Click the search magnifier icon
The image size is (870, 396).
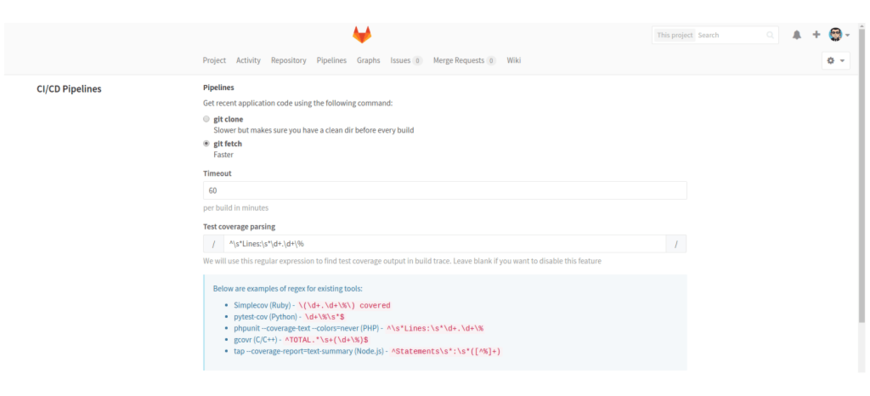pyautogui.click(x=770, y=35)
